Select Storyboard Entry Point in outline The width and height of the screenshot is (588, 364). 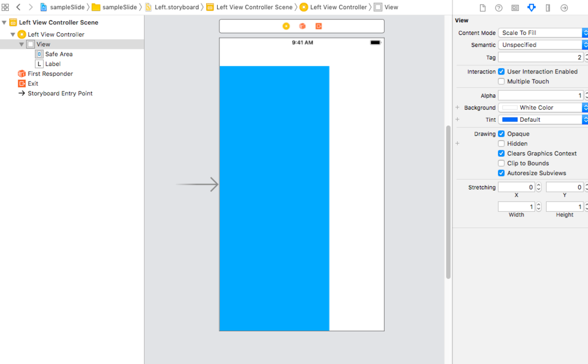coord(60,94)
